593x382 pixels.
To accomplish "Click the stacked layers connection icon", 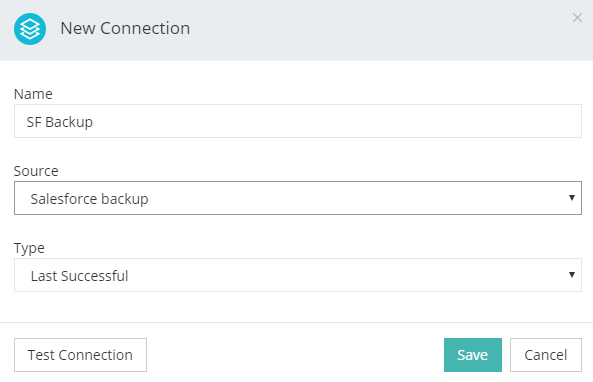I will point(30,29).
